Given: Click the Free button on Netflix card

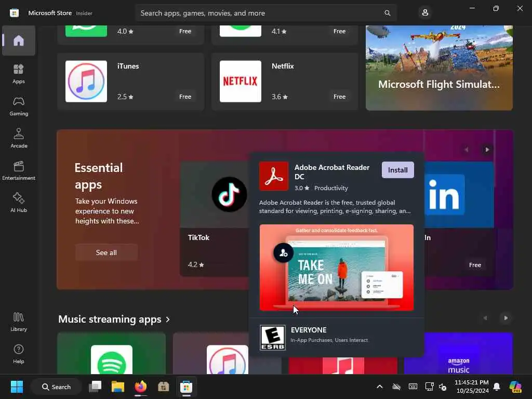Looking at the screenshot, I should [339, 97].
